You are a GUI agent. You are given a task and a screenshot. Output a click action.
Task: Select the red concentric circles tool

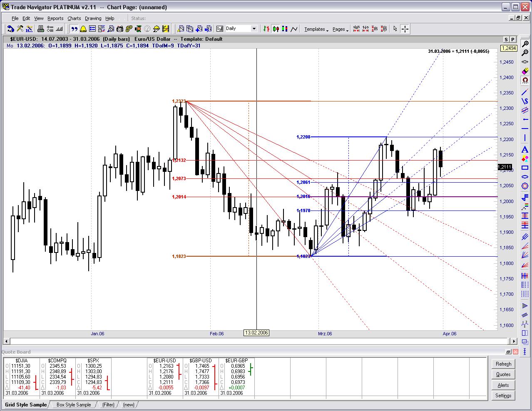[x=525, y=186]
